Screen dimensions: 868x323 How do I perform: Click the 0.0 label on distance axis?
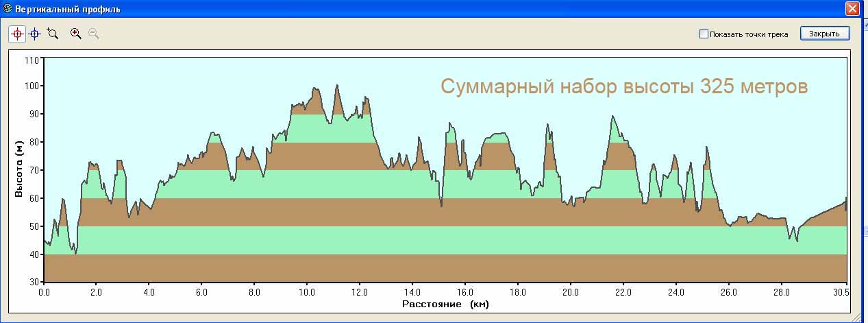point(44,291)
